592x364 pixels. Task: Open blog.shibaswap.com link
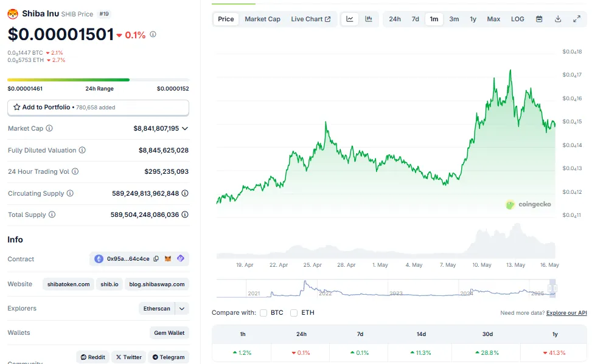pos(157,284)
